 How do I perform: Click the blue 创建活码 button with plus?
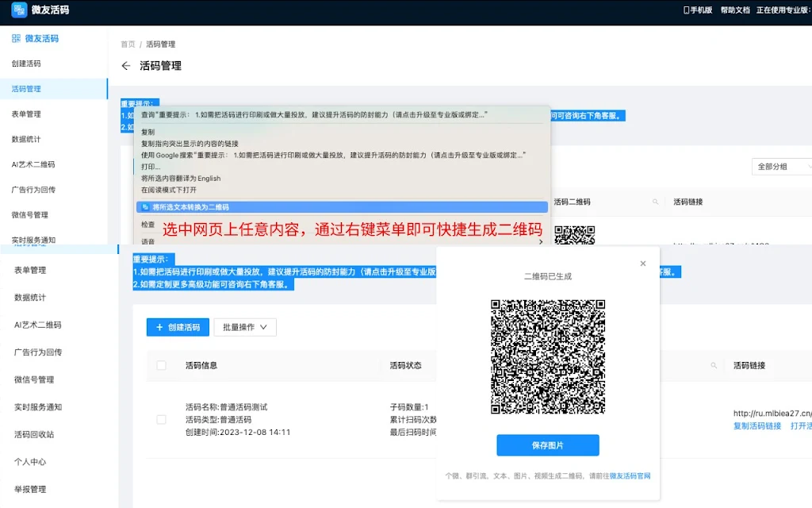pyautogui.click(x=178, y=327)
